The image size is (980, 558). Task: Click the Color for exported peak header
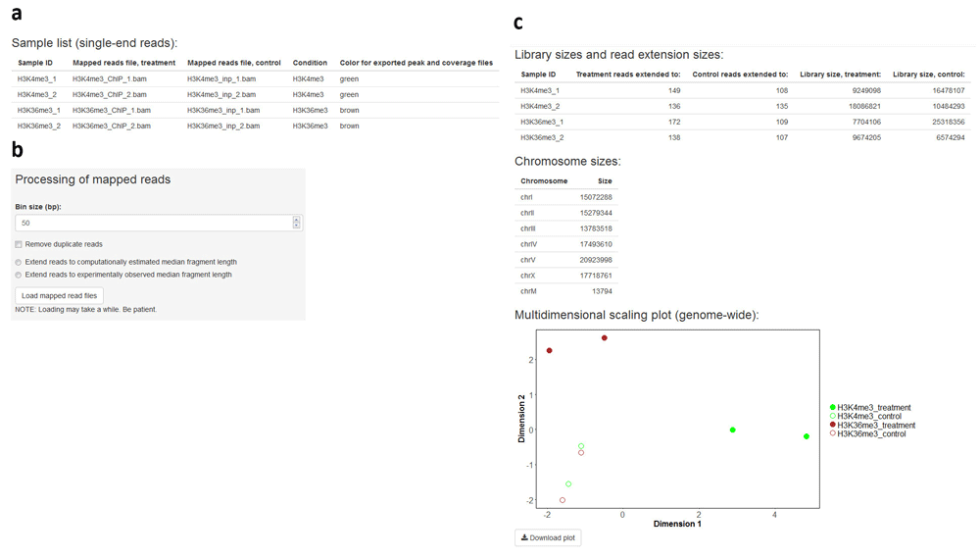pos(416,63)
